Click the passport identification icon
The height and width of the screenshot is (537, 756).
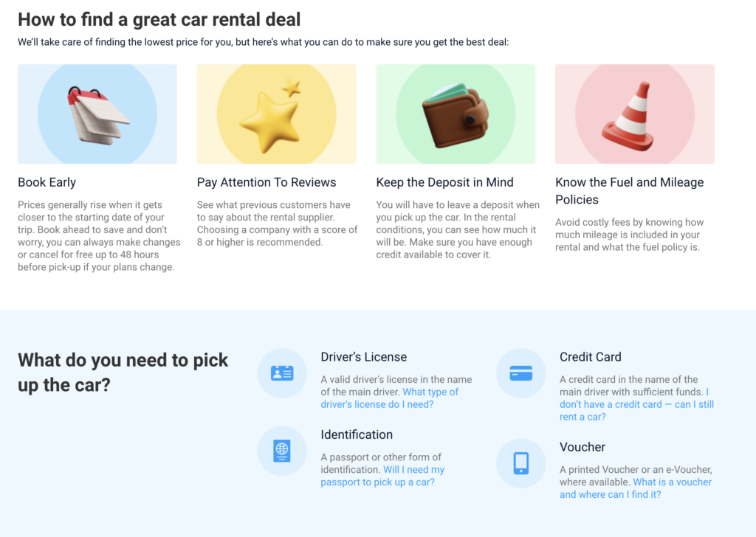[282, 451]
